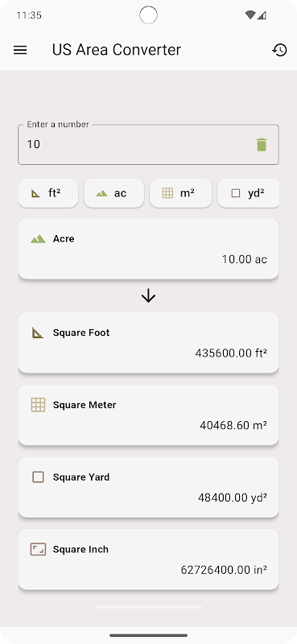The width and height of the screenshot is (297, 644).
Task: Tap the square outline icon on Square Yard card
Action: [38, 477]
